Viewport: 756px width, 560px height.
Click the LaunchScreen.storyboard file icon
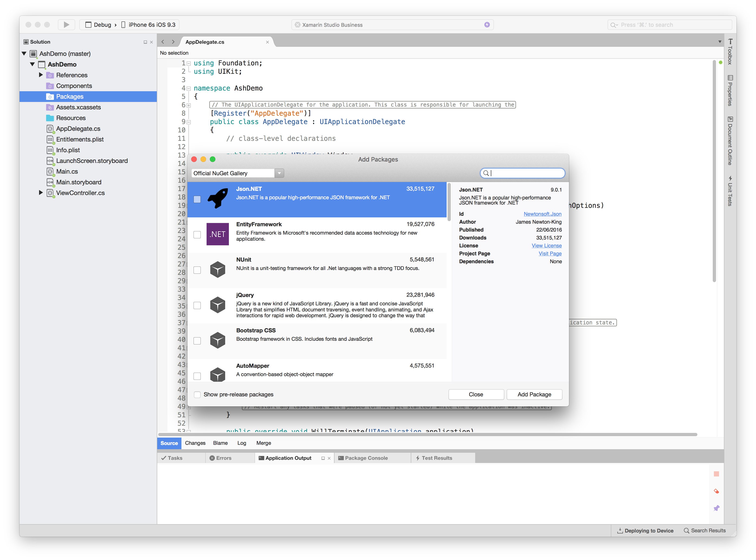pyautogui.click(x=50, y=161)
